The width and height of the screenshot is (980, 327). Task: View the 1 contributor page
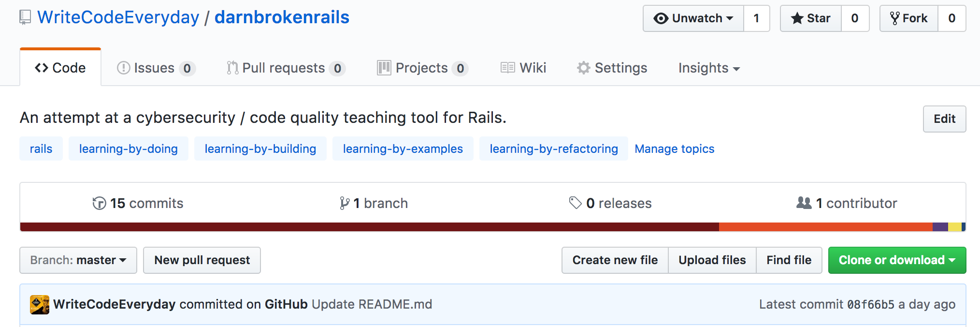[847, 203]
